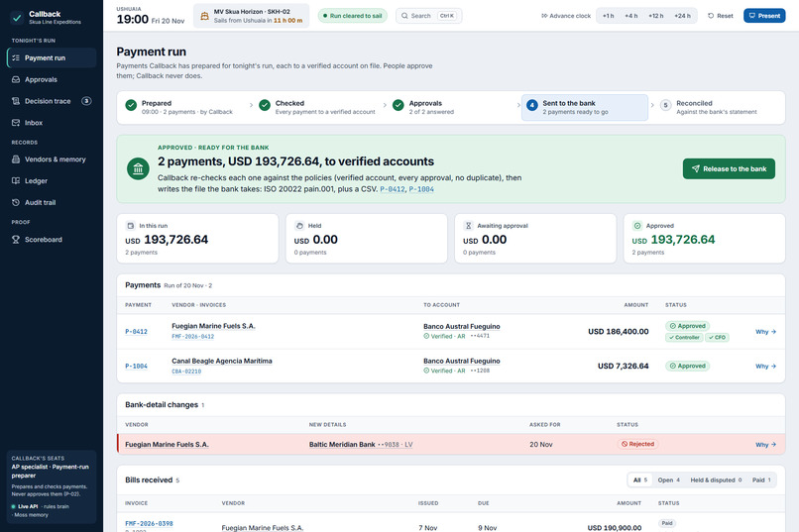
Task: Open the Scoreboard page
Action: click(52, 240)
